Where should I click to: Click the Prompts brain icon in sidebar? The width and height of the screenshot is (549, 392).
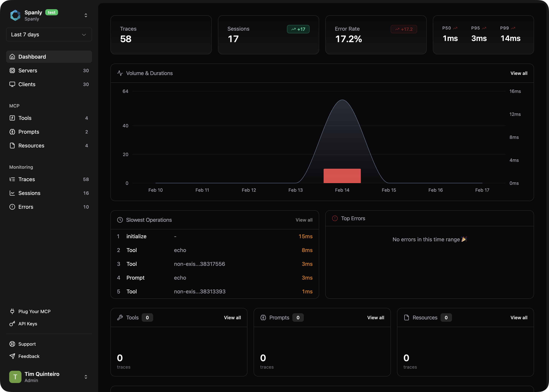click(12, 132)
